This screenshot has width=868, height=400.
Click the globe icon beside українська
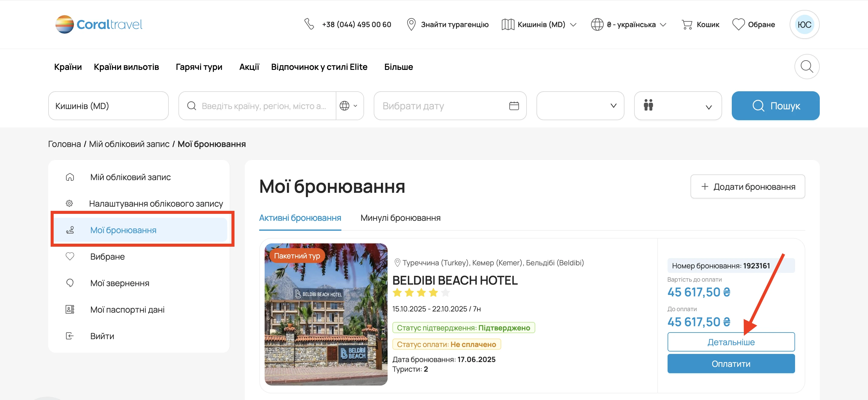tap(597, 24)
